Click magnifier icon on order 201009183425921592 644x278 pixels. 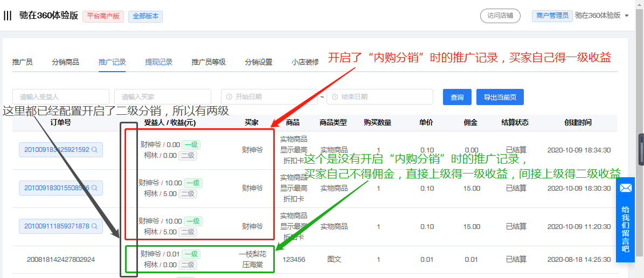point(94,150)
